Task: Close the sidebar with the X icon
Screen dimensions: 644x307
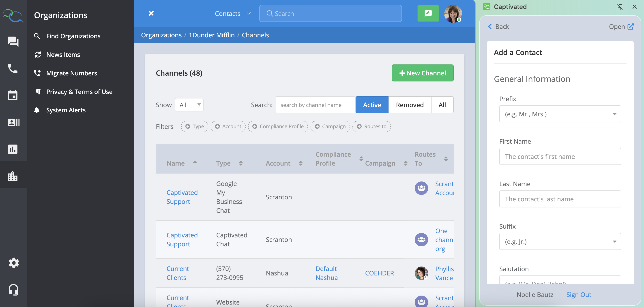Action: coord(151,13)
